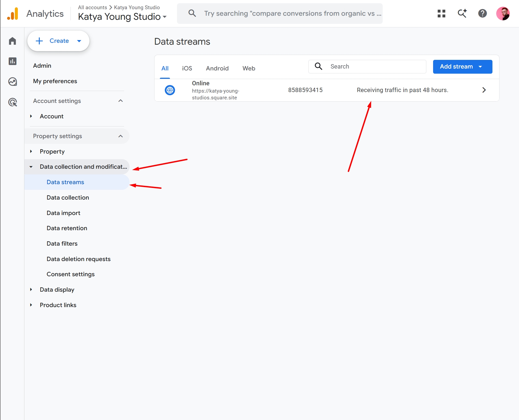Image resolution: width=519 pixels, height=420 pixels.
Task: Click stream ID 8588593415
Action: click(305, 90)
